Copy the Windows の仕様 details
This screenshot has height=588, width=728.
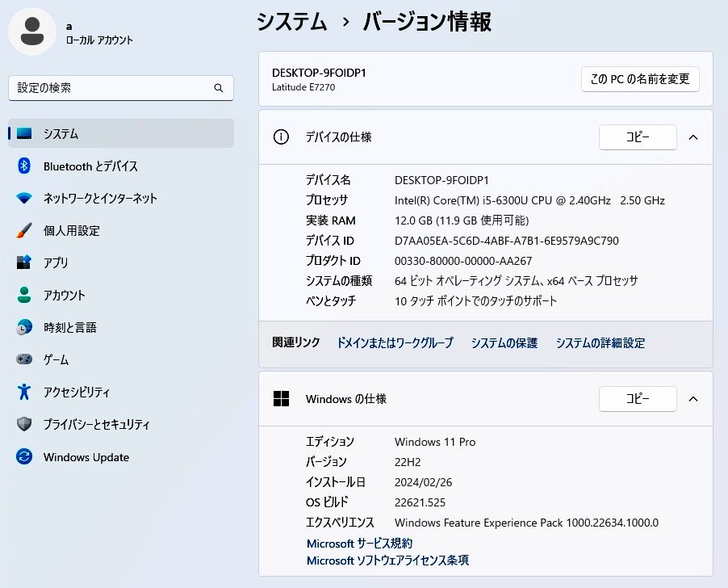pyautogui.click(x=638, y=398)
